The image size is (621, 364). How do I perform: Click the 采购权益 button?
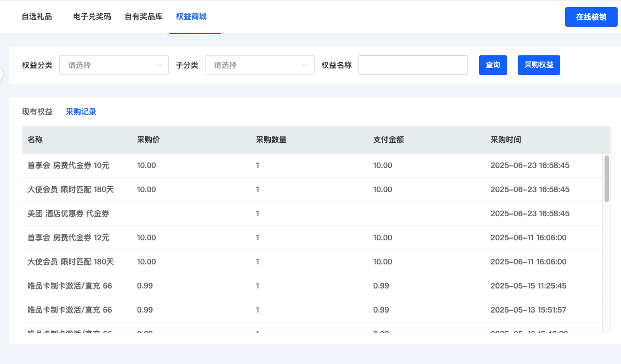[539, 65]
